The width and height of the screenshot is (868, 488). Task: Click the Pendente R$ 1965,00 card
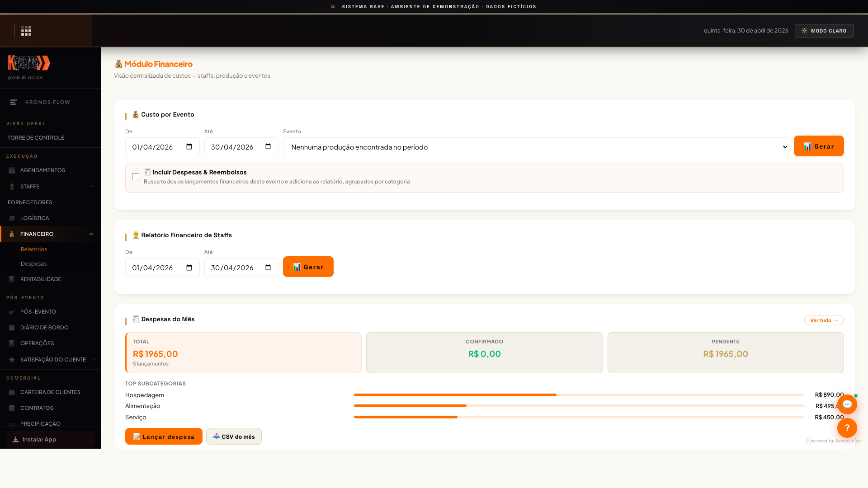(726, 353)
